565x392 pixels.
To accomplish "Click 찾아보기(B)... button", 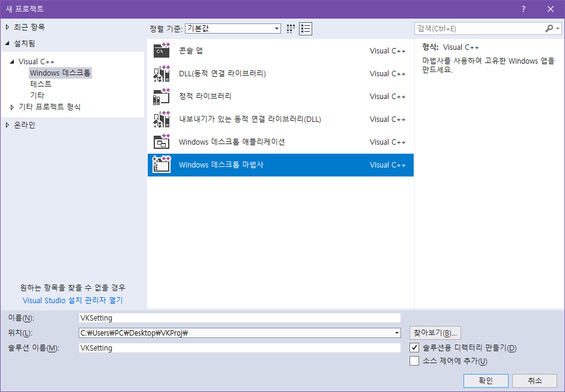I will click(x=435, y=333).
